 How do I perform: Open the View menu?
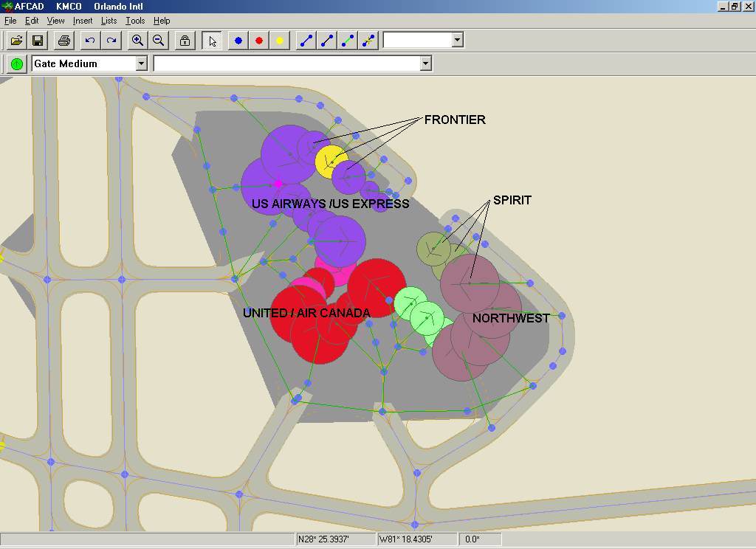(x=55, y=21)
